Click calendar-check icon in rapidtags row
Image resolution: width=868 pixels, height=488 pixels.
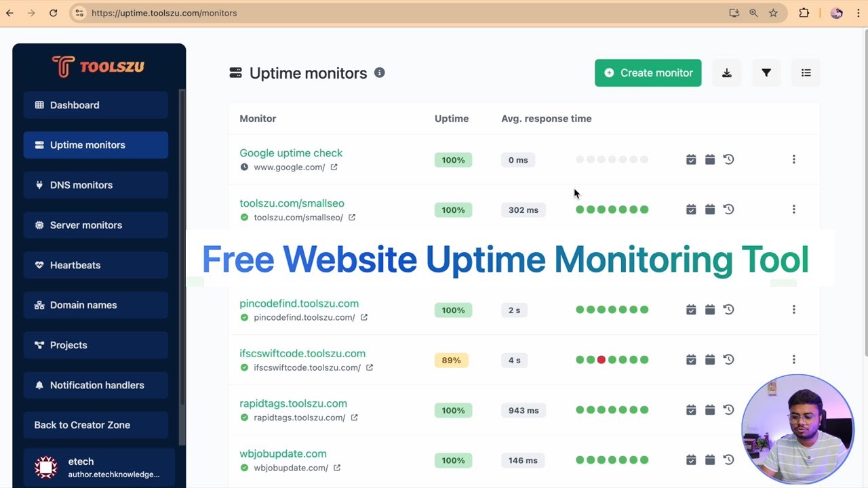691,410
